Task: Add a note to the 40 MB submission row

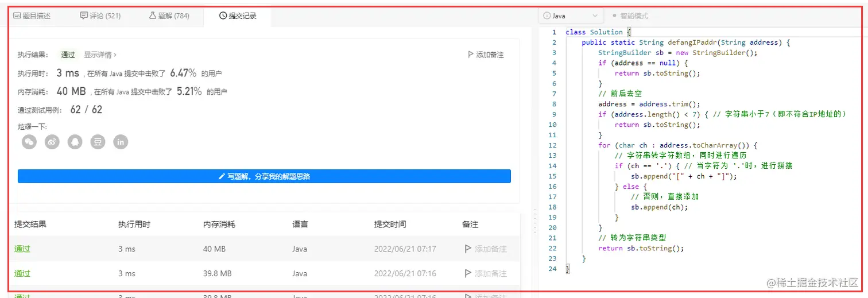Action: [x=485, y=249]
